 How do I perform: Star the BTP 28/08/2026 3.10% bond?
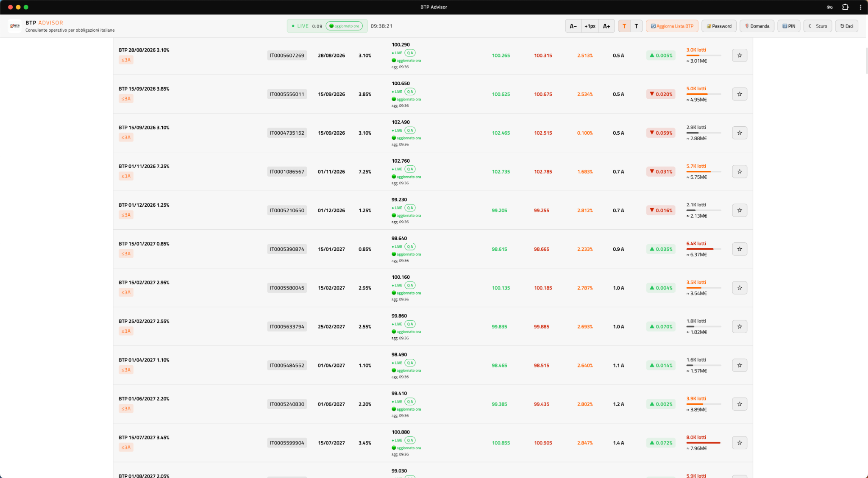[x=740, y=55]
